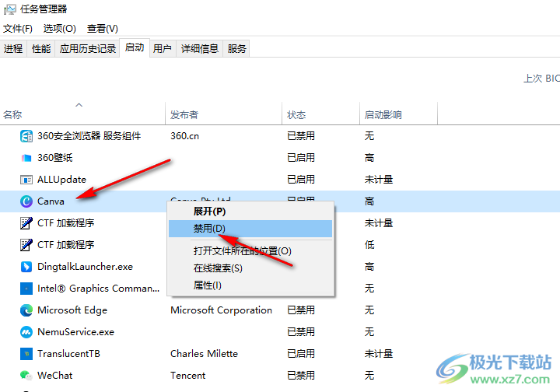Select the WeChat row name
This screenshot has width=560, height=392.
click(54, 376)
